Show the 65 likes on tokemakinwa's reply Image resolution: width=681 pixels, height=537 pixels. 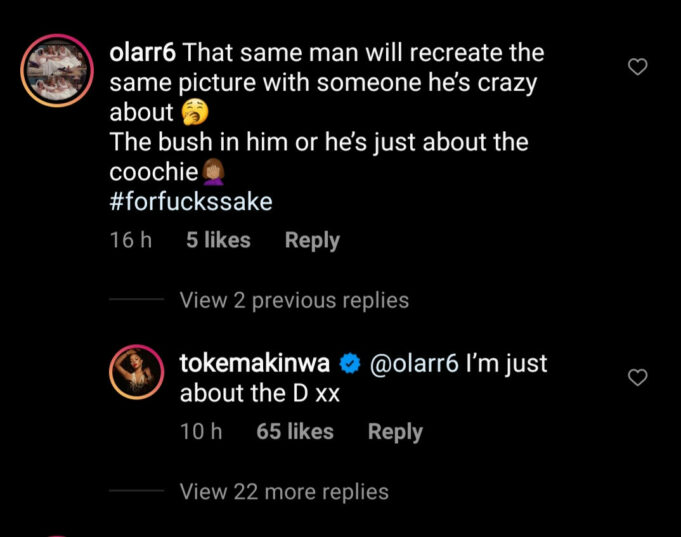point(295,432)
